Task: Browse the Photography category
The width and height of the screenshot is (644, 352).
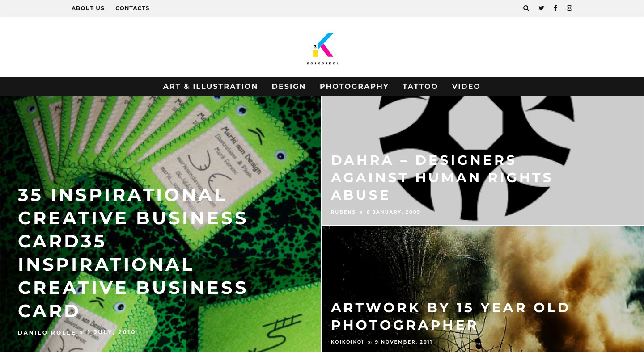Action: click(354, 87)
